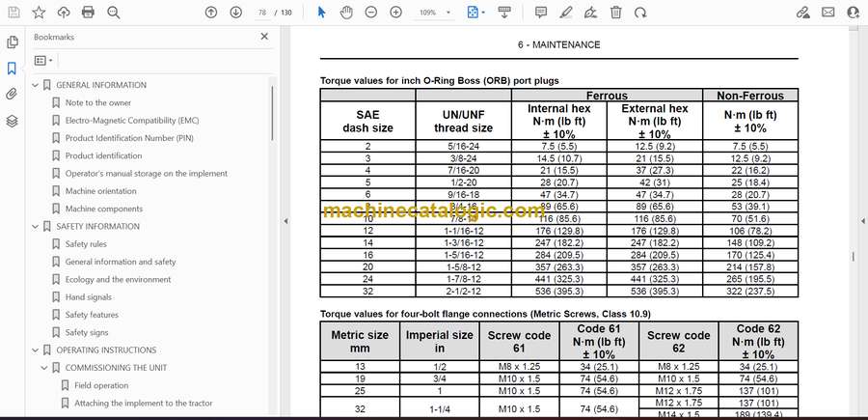Go to the previous page
868x420 pixels.
(x=211, y=13)
